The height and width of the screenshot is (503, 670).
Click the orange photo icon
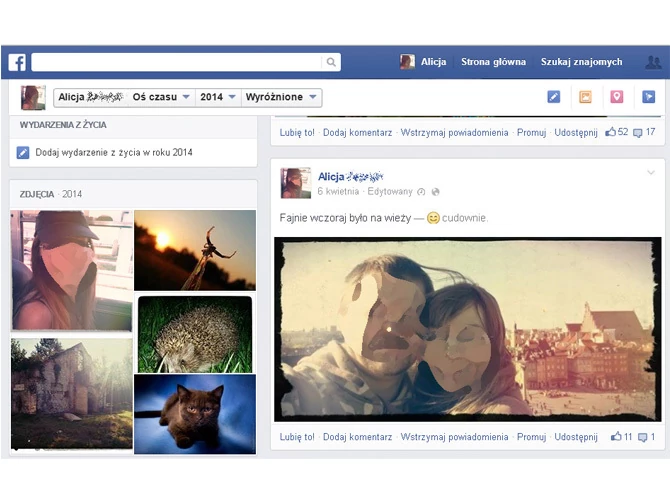585,97
